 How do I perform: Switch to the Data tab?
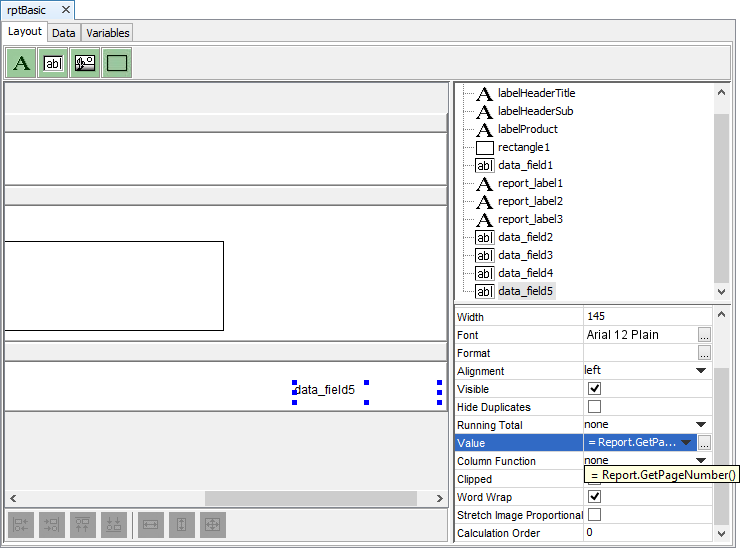coord(63,33)
